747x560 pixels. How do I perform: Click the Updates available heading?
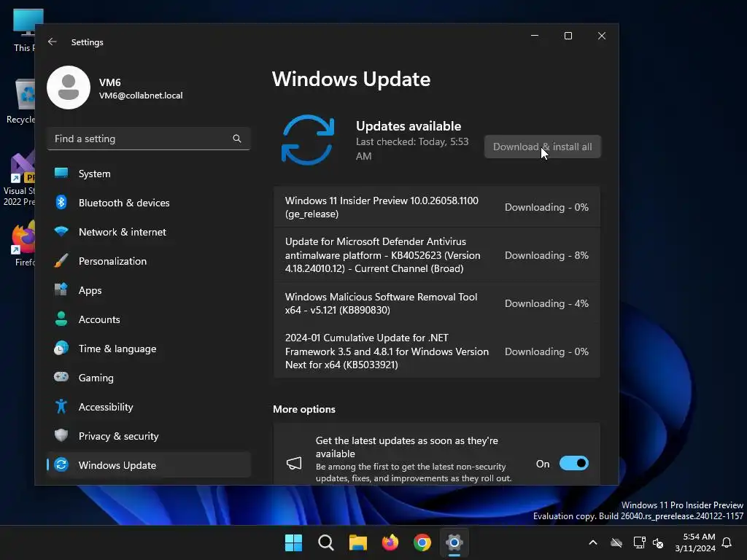[409, 126]
